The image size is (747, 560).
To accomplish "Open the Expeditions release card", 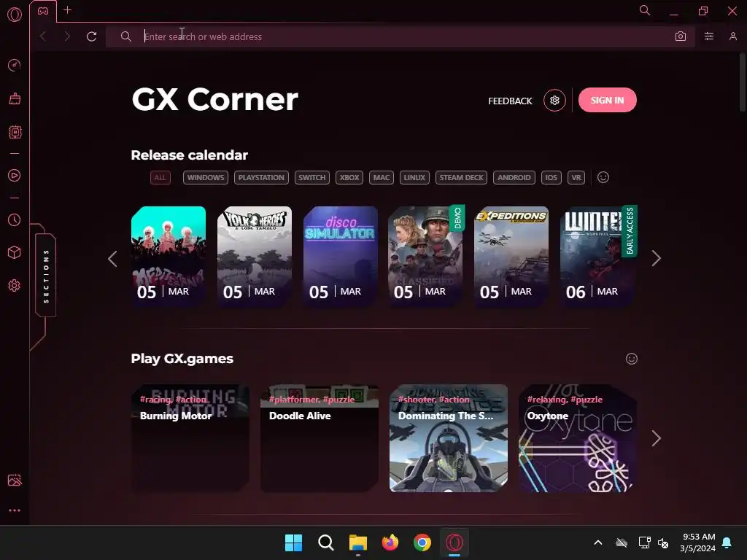I will click(x=511, y=256).
